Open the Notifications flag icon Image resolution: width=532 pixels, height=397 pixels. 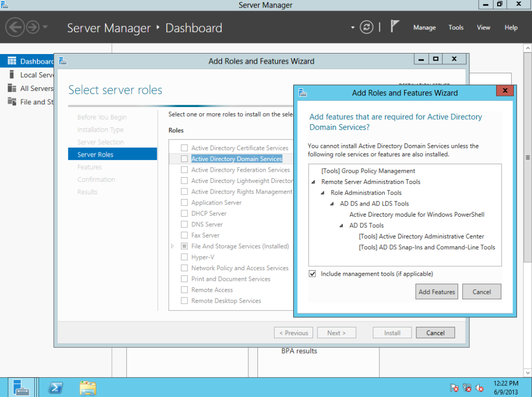[x=394, y=26]
